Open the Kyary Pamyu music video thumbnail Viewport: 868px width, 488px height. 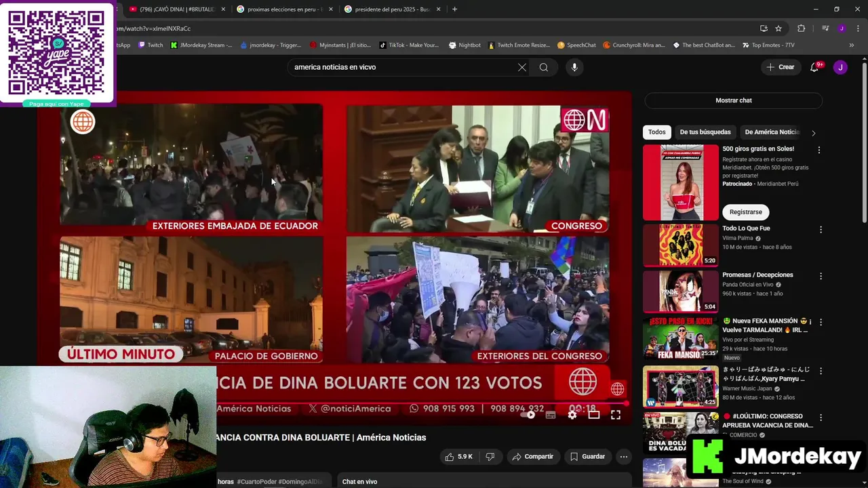tap(680, 386)
